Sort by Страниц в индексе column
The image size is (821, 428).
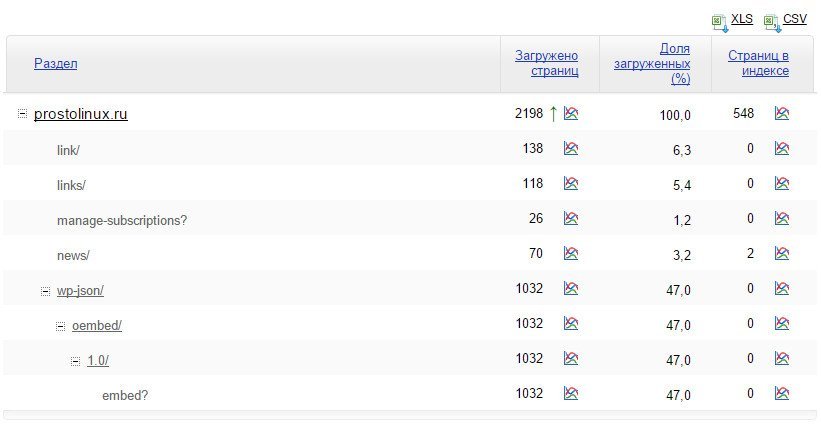pyautogui.click(x=758, y=63)
